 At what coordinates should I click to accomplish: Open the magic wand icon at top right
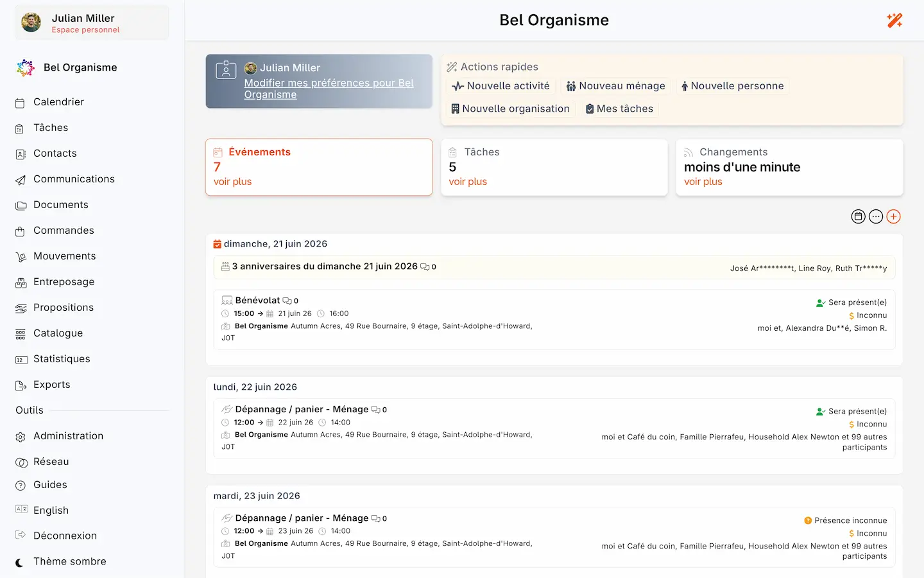click(x=894, y=21)
